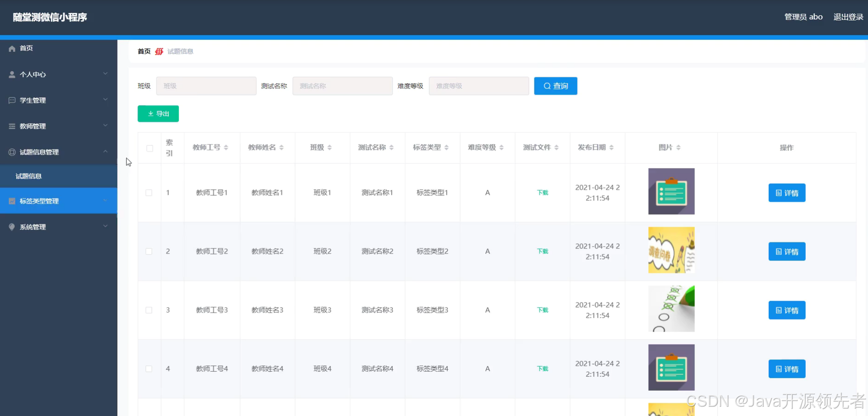This screenshot has height=416, width=868.
Task: Select the 标签类型管理 menu item
Action: [x=59, y=201]
